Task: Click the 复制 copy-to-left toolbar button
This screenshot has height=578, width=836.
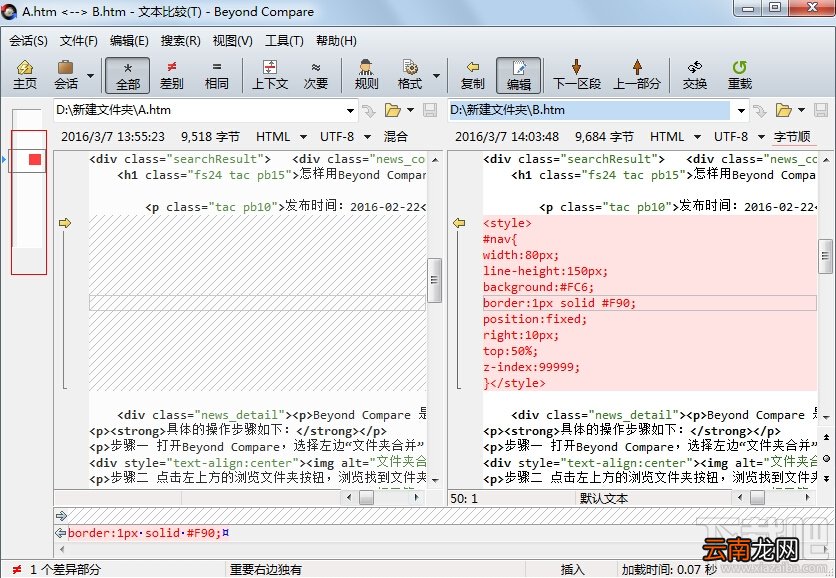Action: (x=472, y=75)
